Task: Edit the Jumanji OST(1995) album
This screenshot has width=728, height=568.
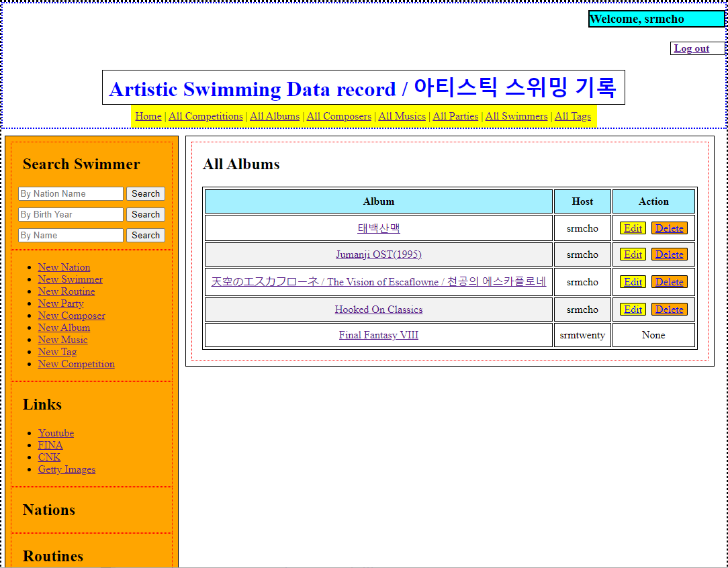Action: (x=632, y=254)
